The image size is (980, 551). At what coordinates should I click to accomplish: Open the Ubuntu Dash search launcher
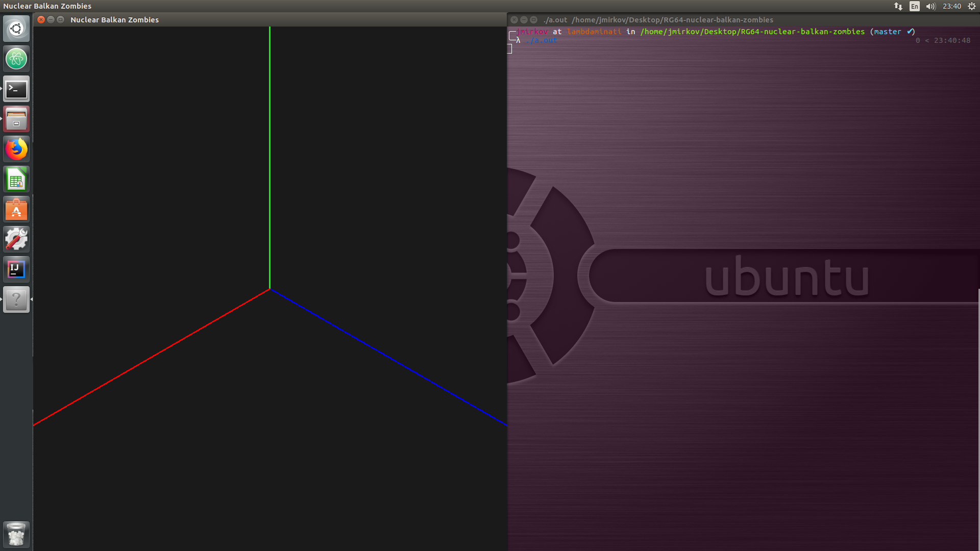click(x=16, y=29)
